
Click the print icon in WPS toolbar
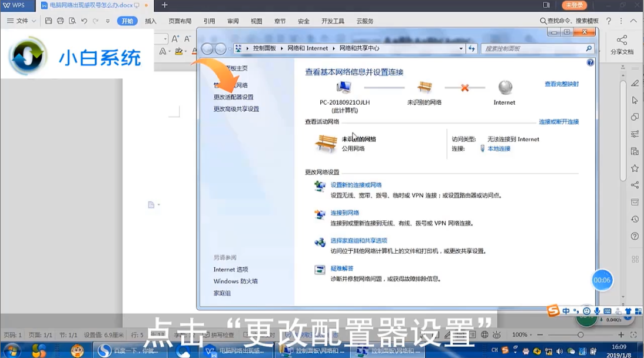pyautogui.click(x=61, y=21)
